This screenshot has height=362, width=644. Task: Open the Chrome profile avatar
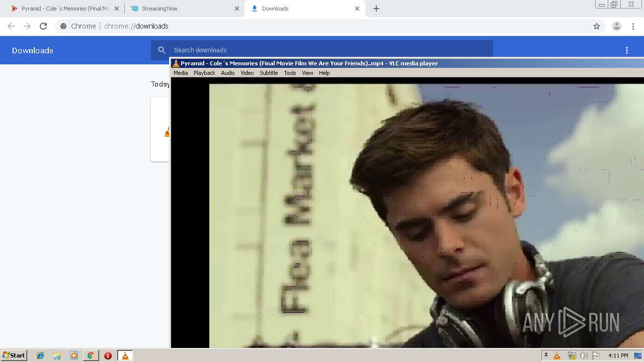(617, 26)
